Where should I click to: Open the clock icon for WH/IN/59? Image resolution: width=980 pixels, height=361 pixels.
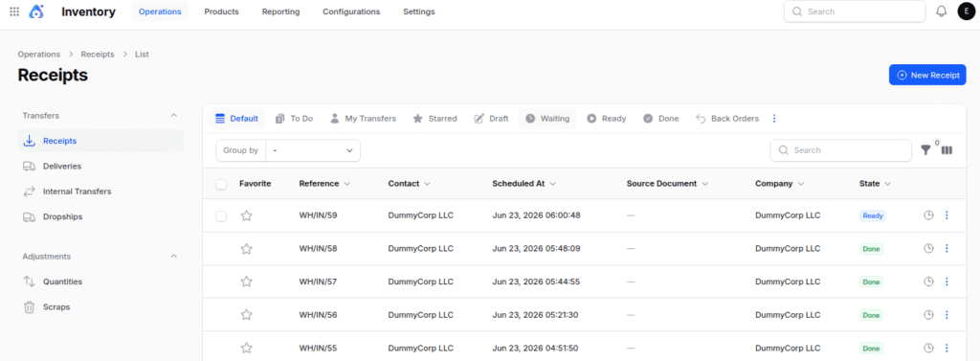click(x=928, y=215)
